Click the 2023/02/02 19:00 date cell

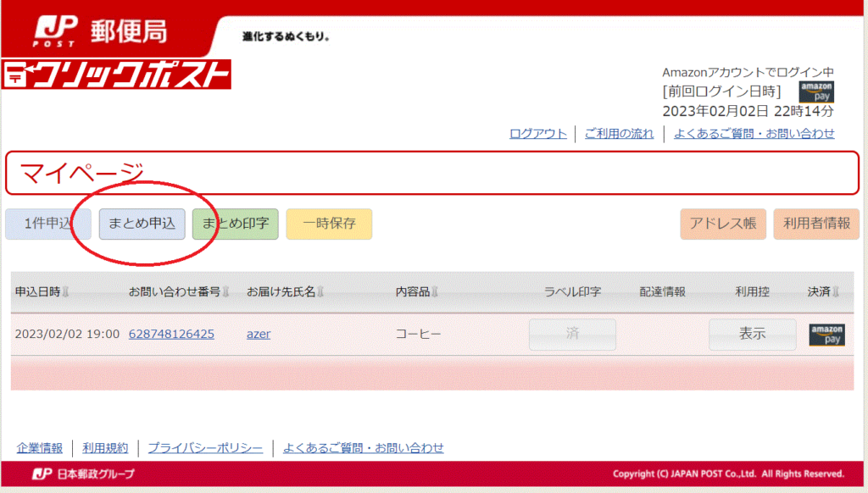pyautogui.click(x=67, y=335)
